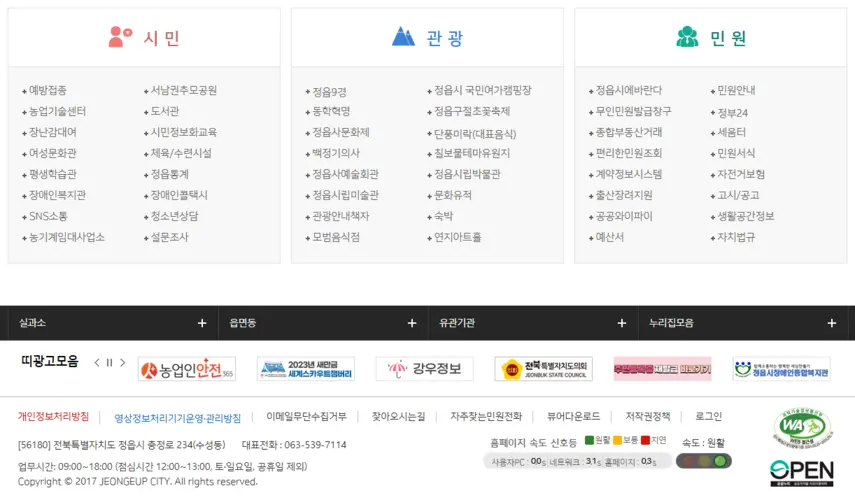Screen dimensions: 855x500
Task: Open 이메일무단수집거부 footer link
Action: tap(306, 417)
